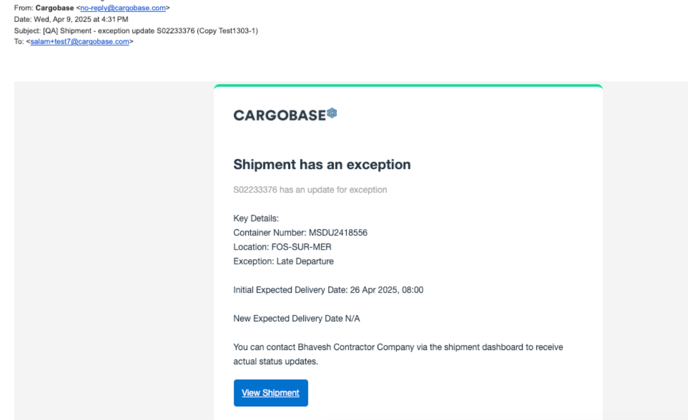Click the CARGOBASE wordmark in the email
This screenshot has width=688, height=420.
pos(280,115)
